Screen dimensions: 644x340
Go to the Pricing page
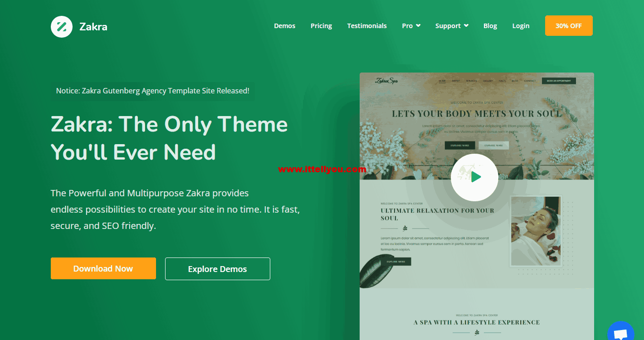(321, 26)
